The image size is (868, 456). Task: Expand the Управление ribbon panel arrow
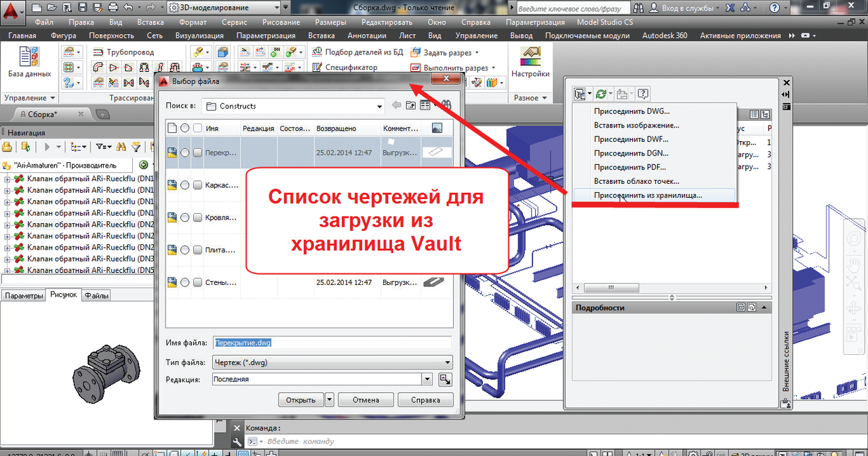[x=52, y=98]
